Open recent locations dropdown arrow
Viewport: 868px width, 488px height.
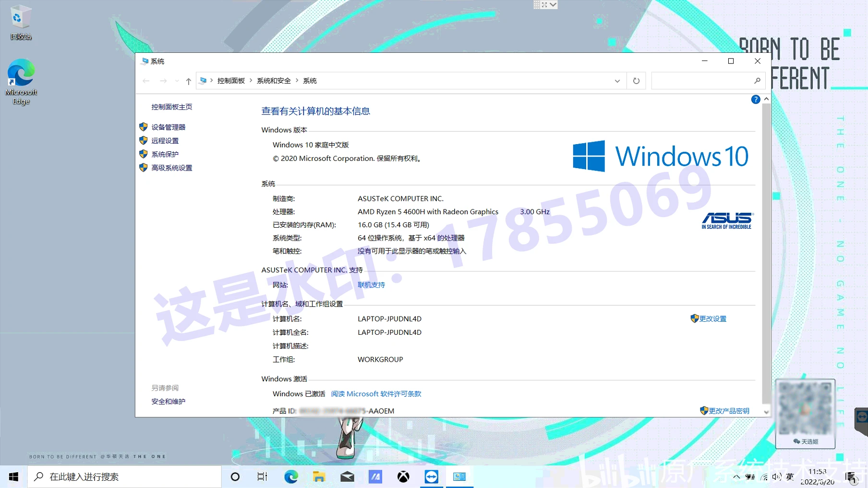[x=177, y=81]
